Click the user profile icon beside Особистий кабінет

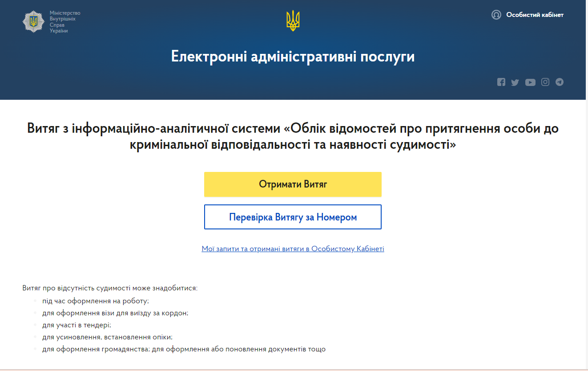(x=496, y=15)
